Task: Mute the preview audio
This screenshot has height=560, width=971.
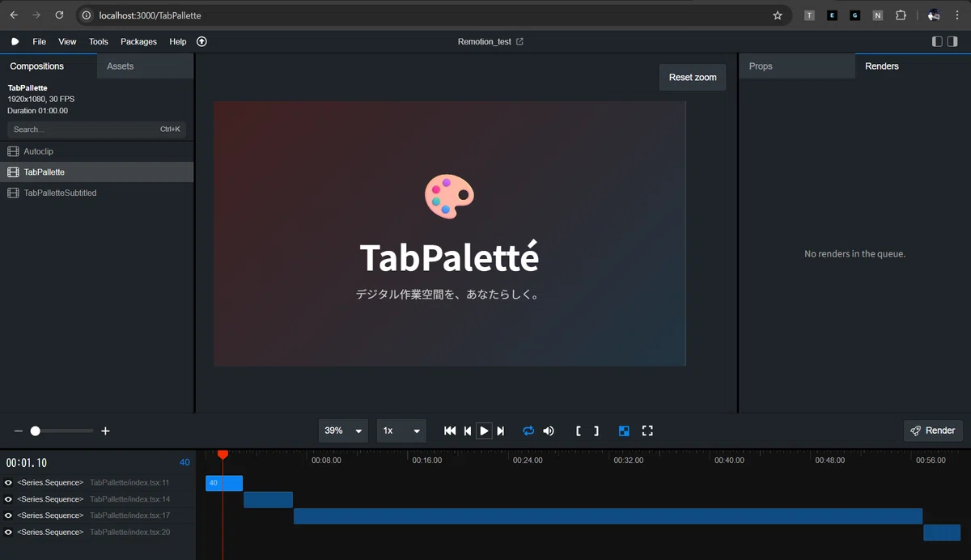Action: (549, 431)
